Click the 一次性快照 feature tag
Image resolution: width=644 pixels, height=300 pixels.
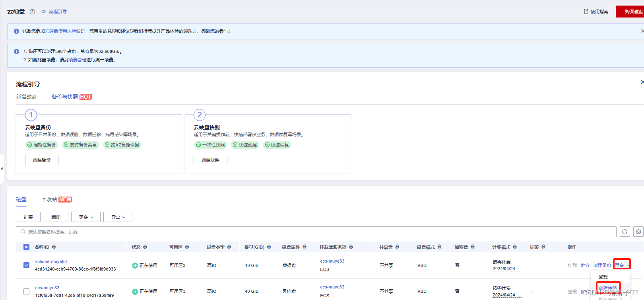click(210, 145)
